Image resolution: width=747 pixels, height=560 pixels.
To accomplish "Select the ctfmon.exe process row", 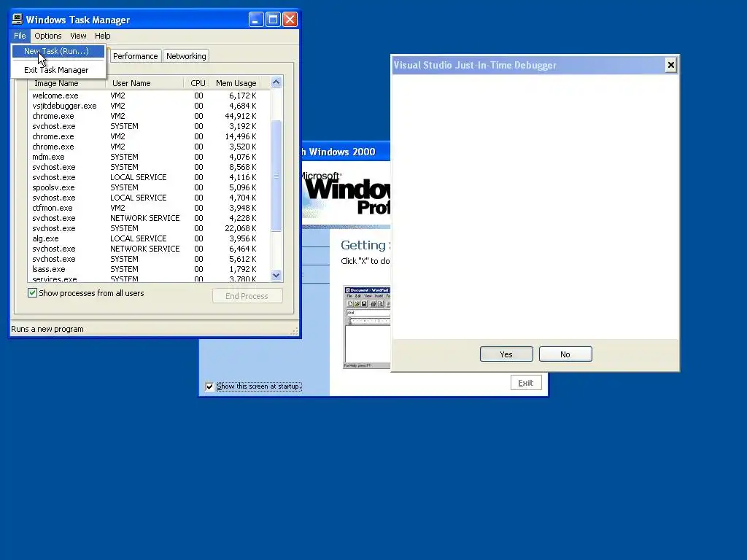I will 145,208.
